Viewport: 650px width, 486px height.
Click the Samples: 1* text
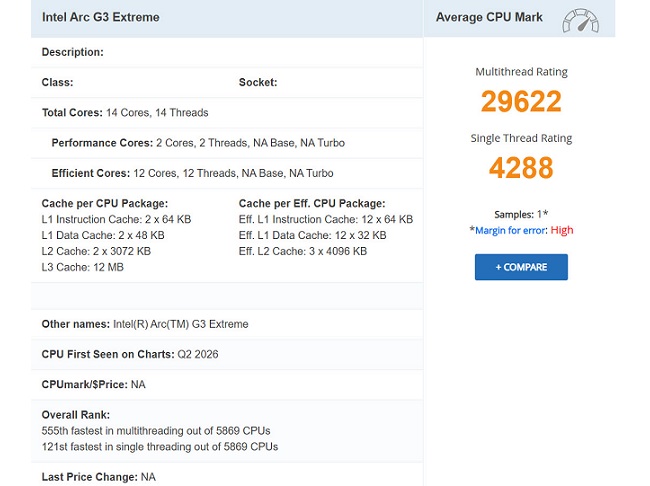(521, 214)
